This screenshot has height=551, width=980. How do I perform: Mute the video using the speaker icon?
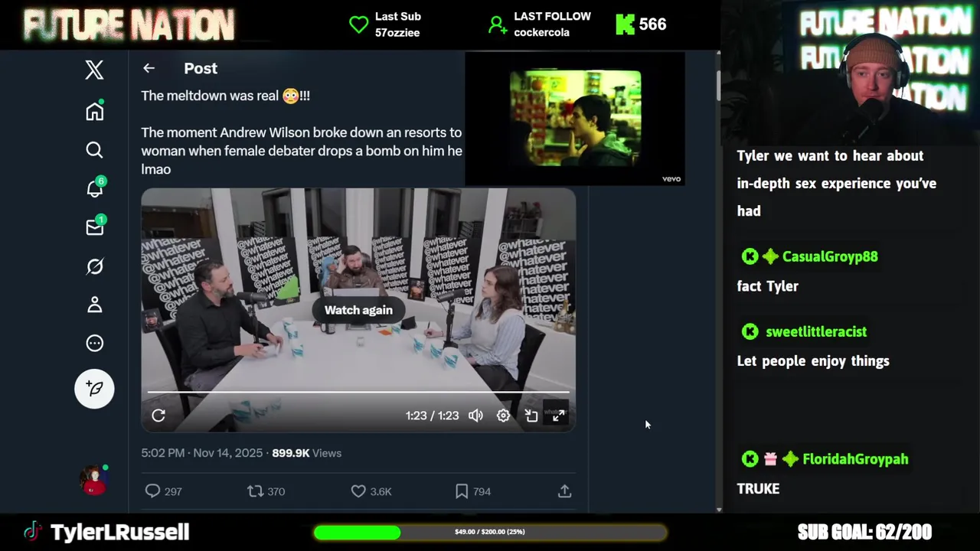pos(475,416)
